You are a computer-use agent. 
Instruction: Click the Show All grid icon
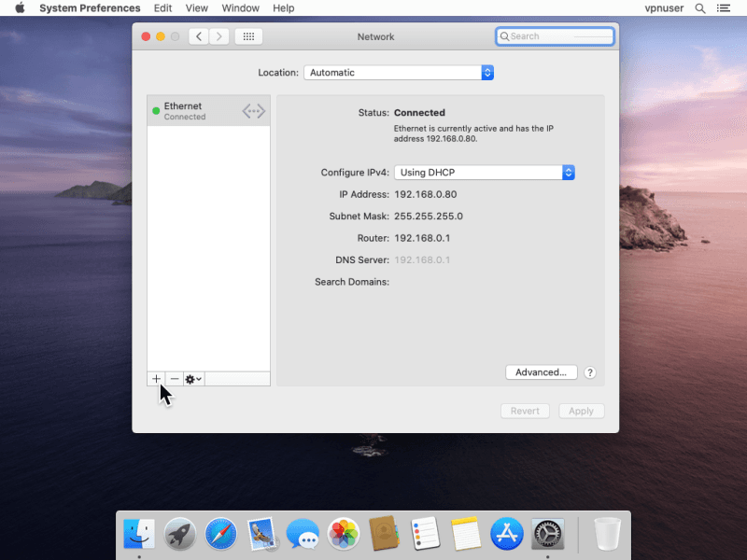tap(248, 36)
